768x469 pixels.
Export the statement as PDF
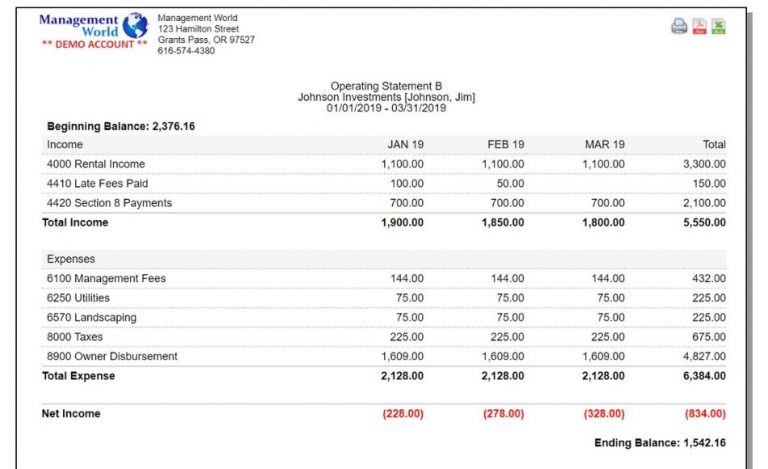tap(700, 27)
